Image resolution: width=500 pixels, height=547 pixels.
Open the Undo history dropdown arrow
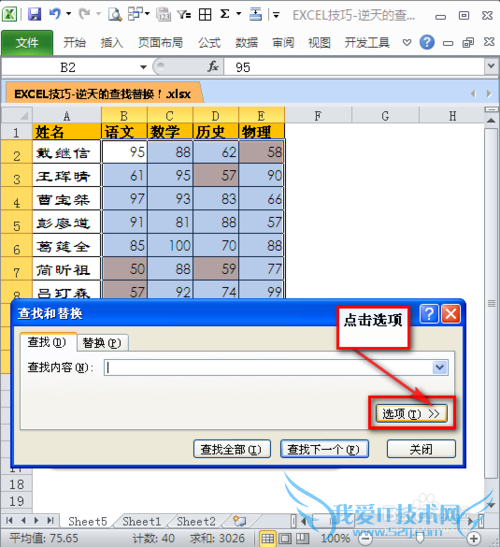point(69,14)
